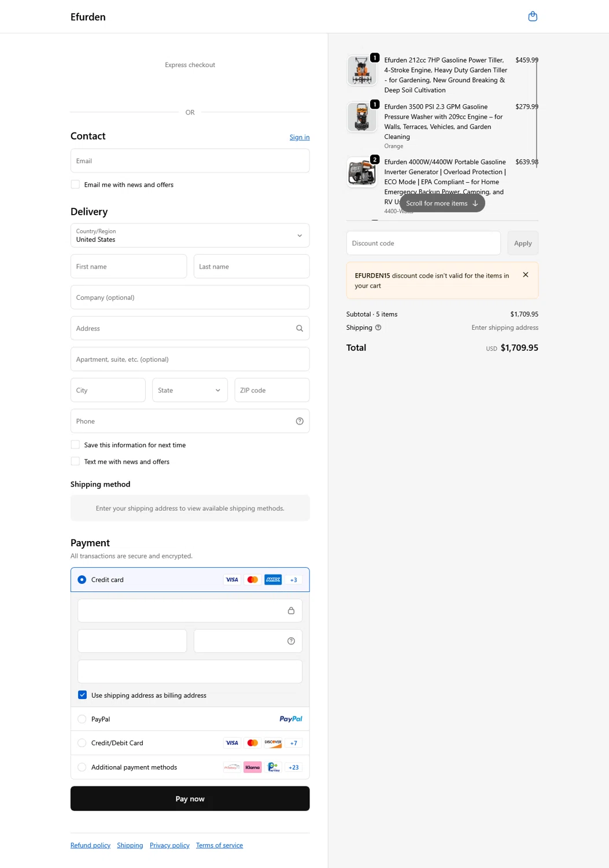Click the Klarna payment icon

click(x=252, y=767)
